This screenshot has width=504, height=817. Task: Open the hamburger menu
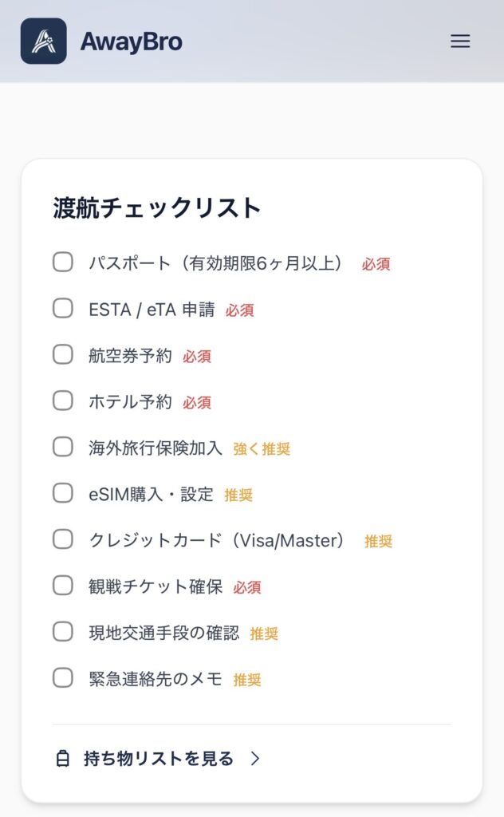(460, 41)
